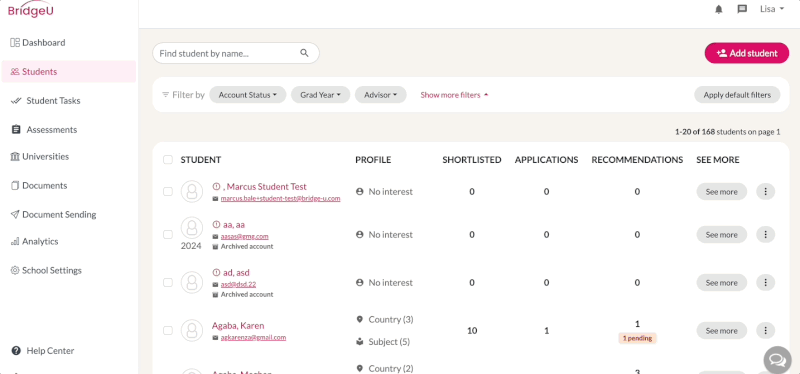Open the Grad Year filter dropdown
Viewport: 800px width, 374px height.
[320, 95]
